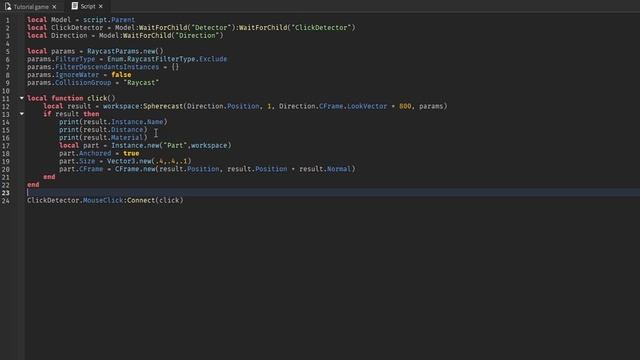Click 'Vector3.new(.4,.4,.1)' on line 19
640x360 pixels.
(149, 161)
